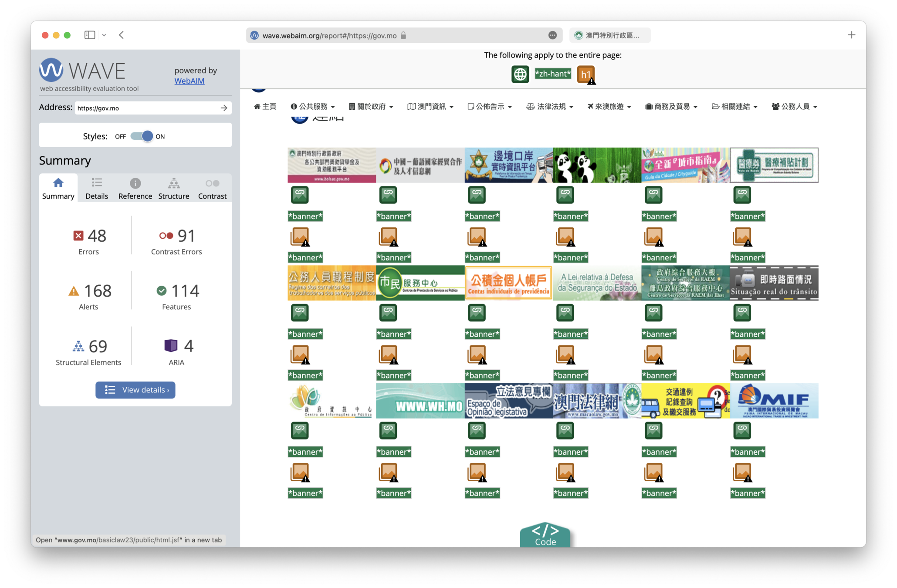Screen dimensions: 897x588
Task: Expand the 法律法規 dropdown menu
Action: (550, 106)
